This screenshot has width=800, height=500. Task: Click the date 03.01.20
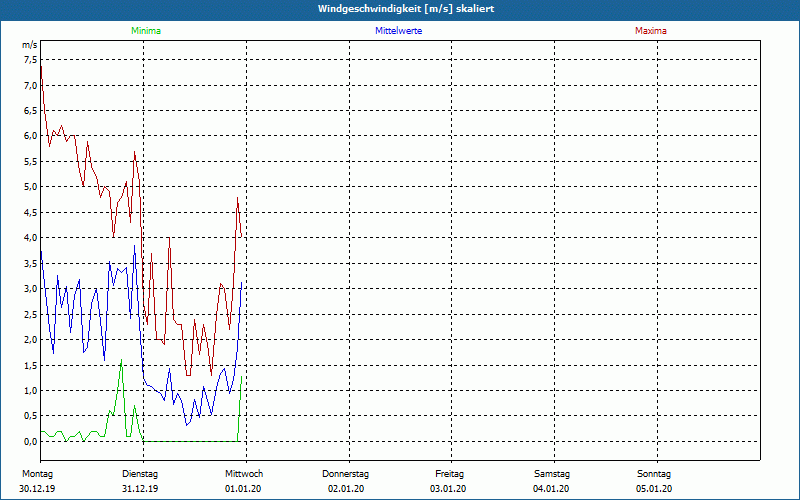tap(448, 489)
